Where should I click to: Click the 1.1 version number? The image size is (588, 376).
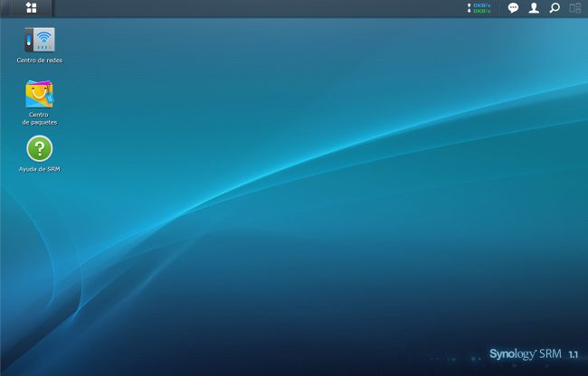(574, 353)
